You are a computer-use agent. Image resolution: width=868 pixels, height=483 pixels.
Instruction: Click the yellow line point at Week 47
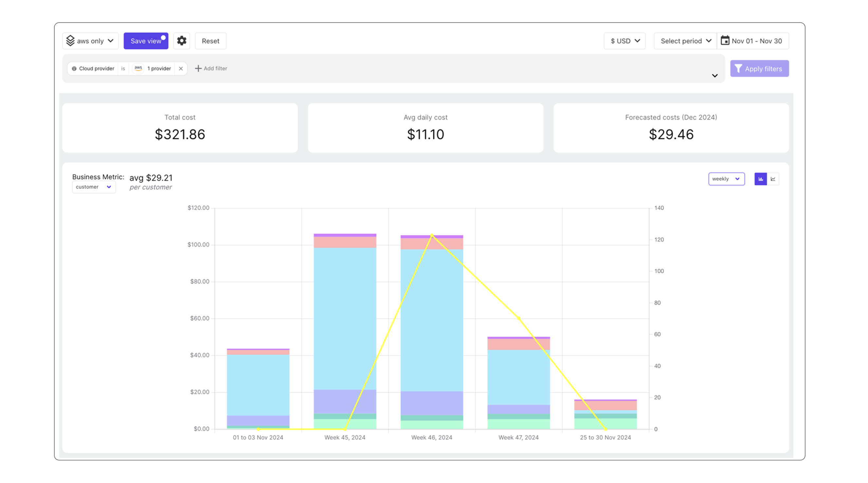[518, 318]
